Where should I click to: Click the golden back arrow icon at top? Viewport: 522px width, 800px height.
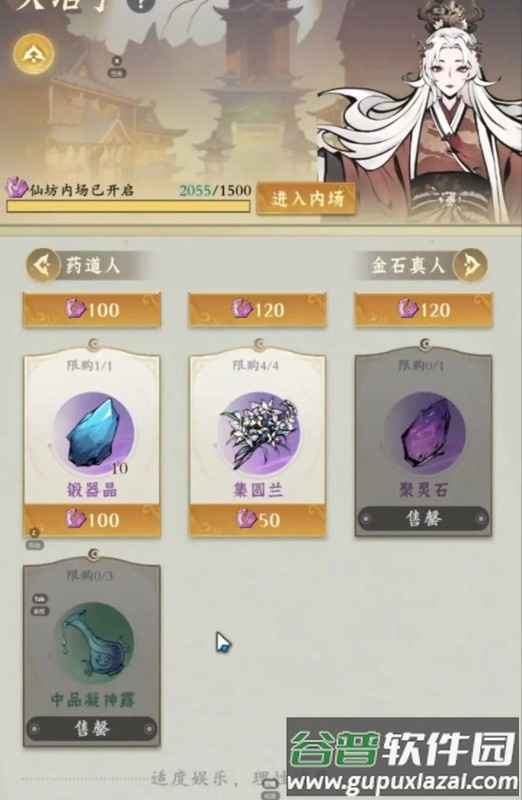pos(34,54)
